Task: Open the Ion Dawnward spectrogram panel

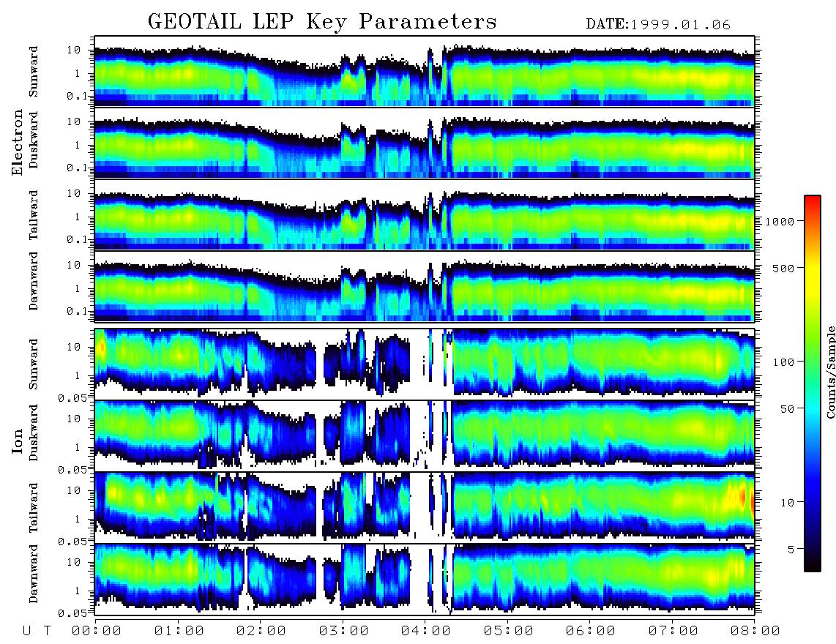Action: click(425, 580)
